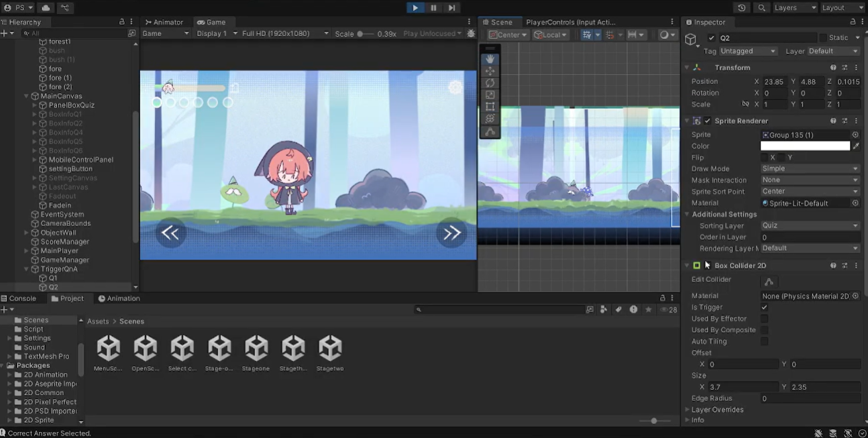Click the Edit Collider button icon
The width and height of the screenshot is (868, 438).
click(x=769, y=282)
